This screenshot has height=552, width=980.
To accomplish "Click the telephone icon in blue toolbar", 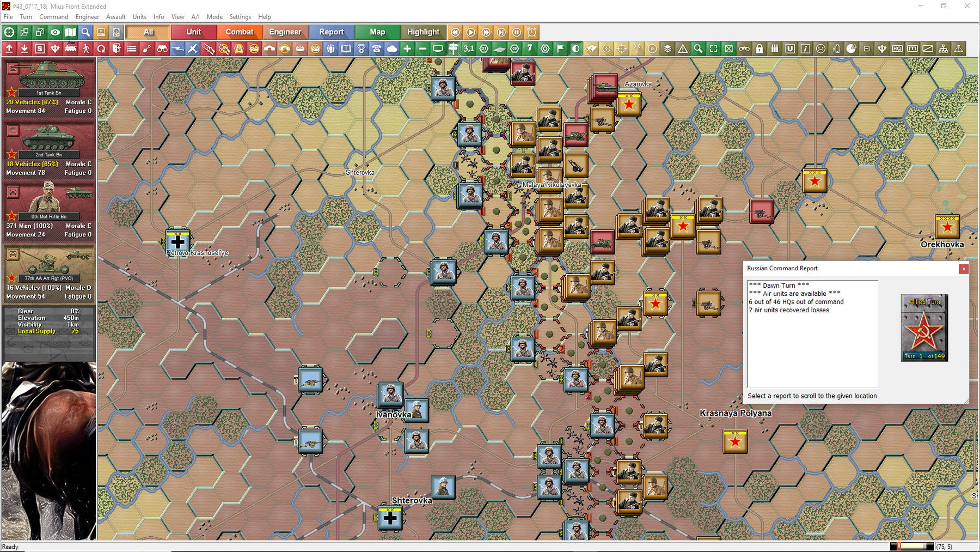I will (x=376, y=49).
